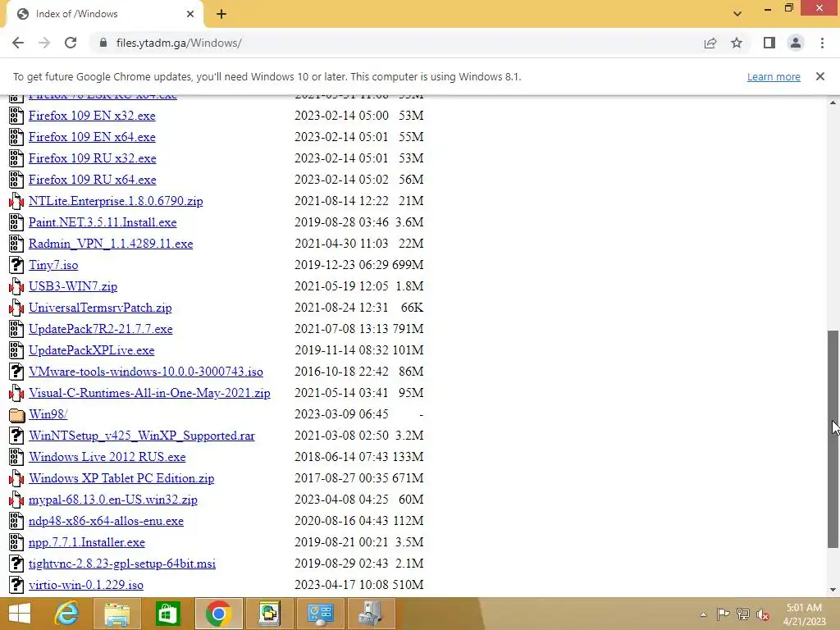Download Firefox 109 EN x32.exe
The height and width of the screenshot is (630, 840).
click(x=92, y=116)
